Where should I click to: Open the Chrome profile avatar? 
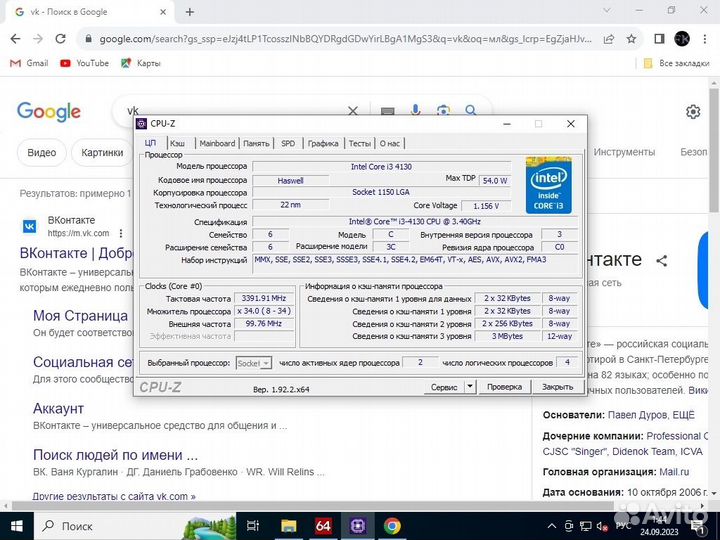point(682,39)
